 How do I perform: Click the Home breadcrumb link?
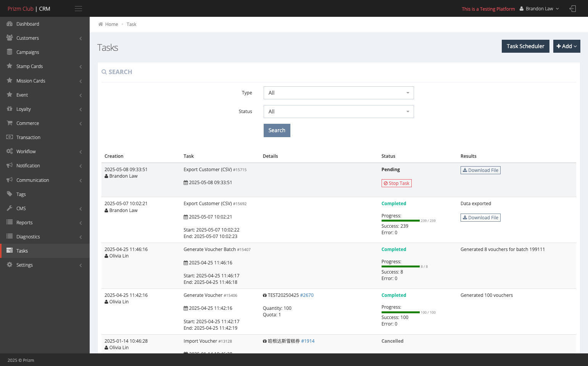[x=111, y=24]
